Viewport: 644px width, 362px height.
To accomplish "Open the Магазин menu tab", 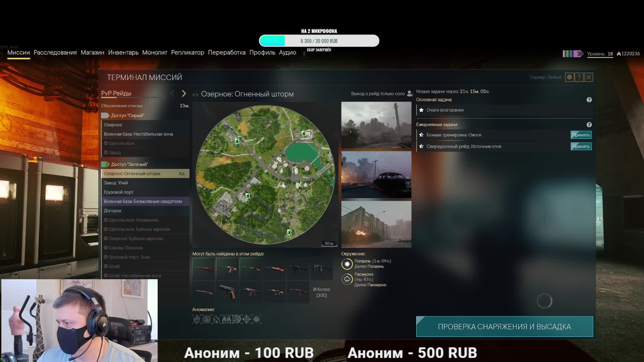I will tap(92, 53).
